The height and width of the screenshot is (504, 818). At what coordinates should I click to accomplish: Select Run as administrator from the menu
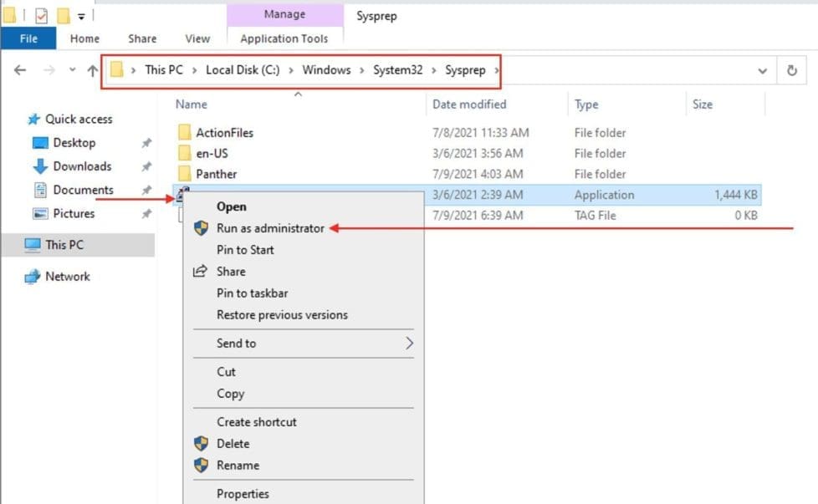[x=270, y=227]
